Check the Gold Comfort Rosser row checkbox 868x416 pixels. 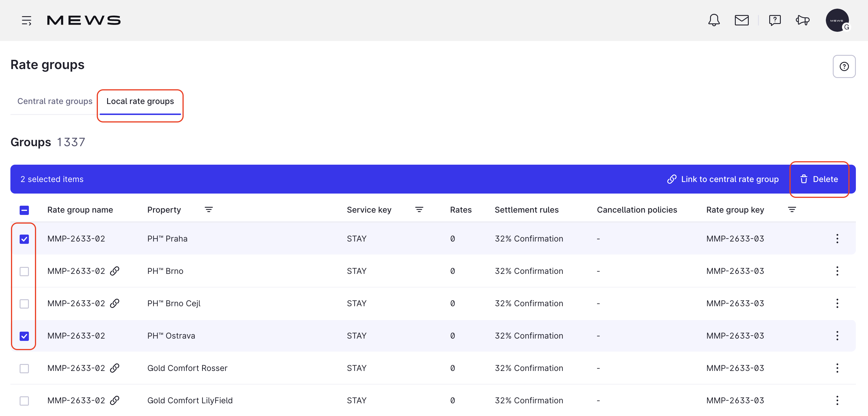pyautogui.click(x=24, y=368)
